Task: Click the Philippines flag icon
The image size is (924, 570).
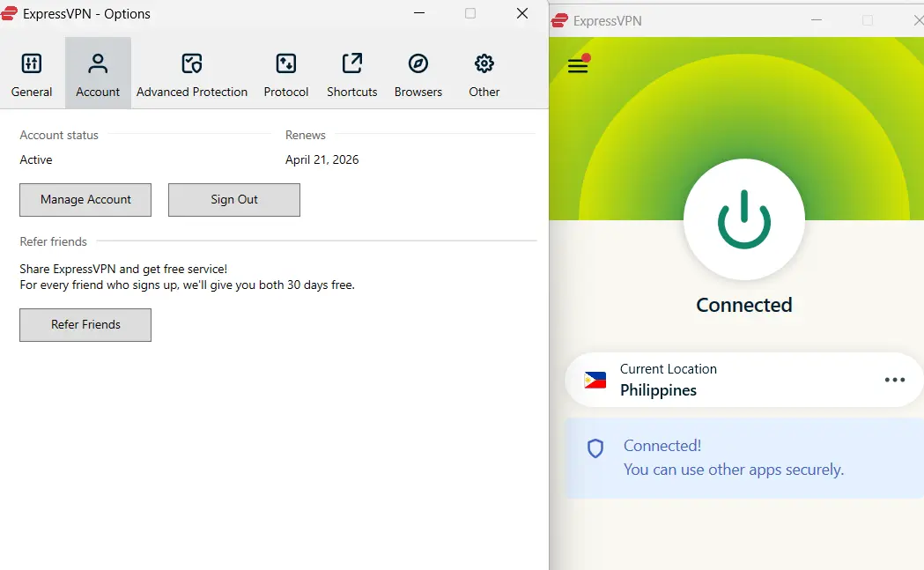Action: [595, 381]
